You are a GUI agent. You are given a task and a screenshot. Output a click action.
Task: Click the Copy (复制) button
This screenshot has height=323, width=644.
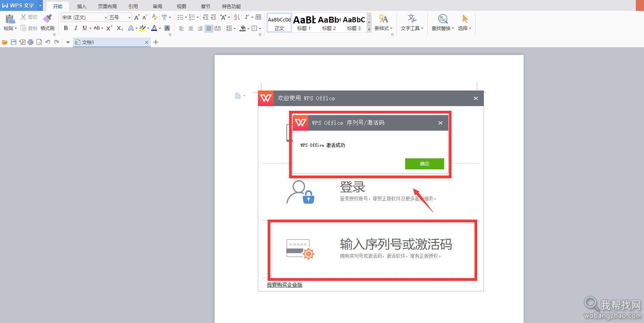coord(29,28)
